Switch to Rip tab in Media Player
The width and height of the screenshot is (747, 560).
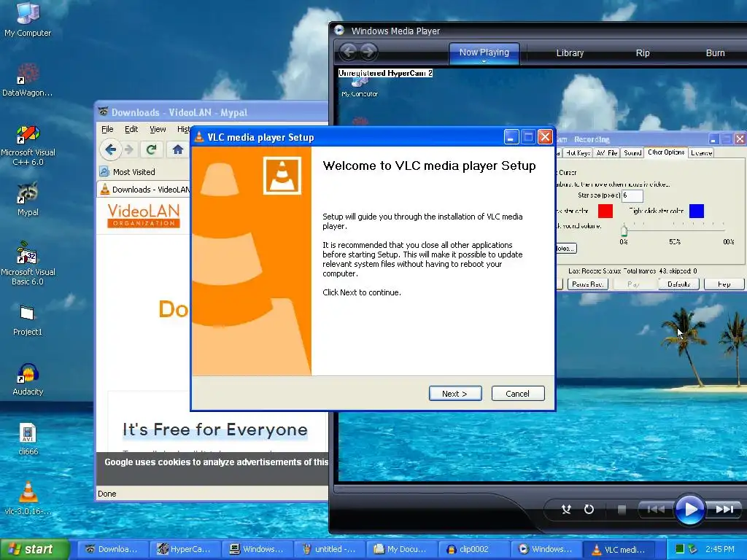pyautogui.click(x=643, y=52)
